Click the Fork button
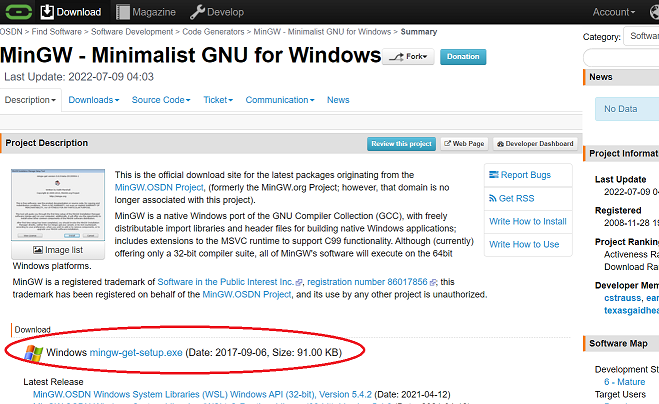Viewport: 659px width, 404px height. [408, 57]
